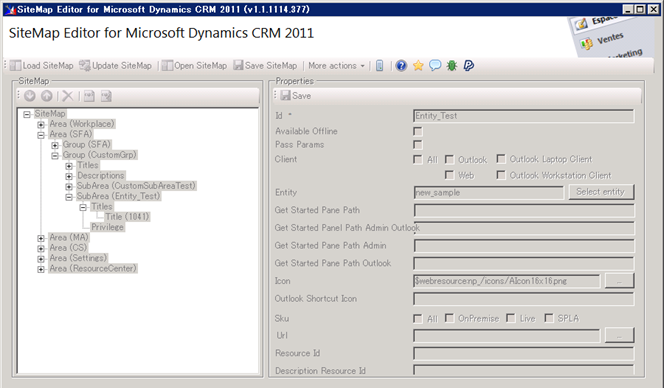Click the green bug report icon
The height and width of the screenshot is (388, 664).
tap(452, 66)
